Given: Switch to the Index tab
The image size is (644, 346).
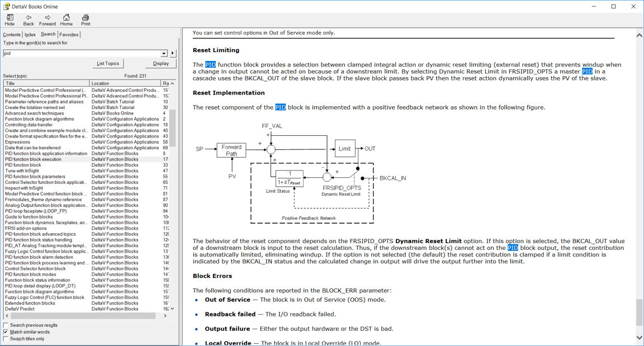Looking at the screenshot, I should click(30, 35).
